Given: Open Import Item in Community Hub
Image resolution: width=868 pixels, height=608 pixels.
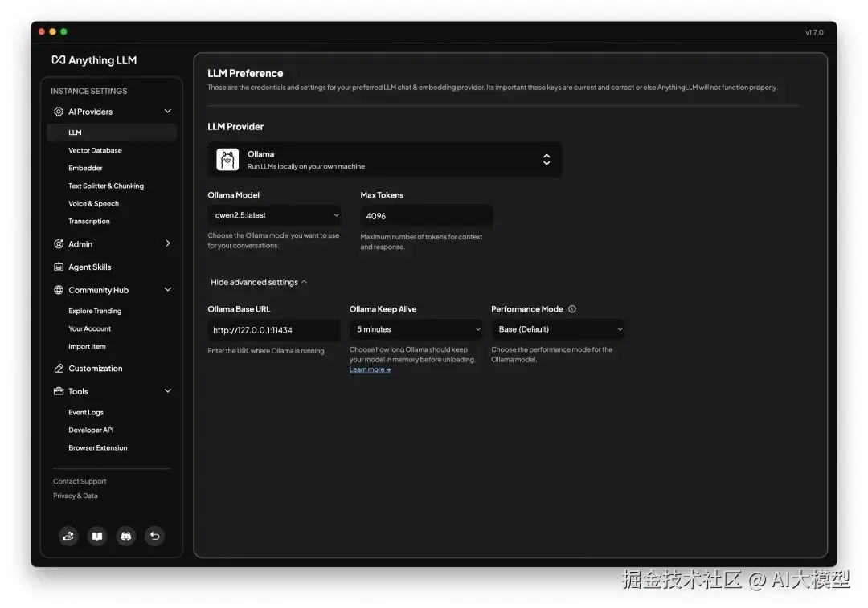Looking at the screenshot, I should click(87, 346).
